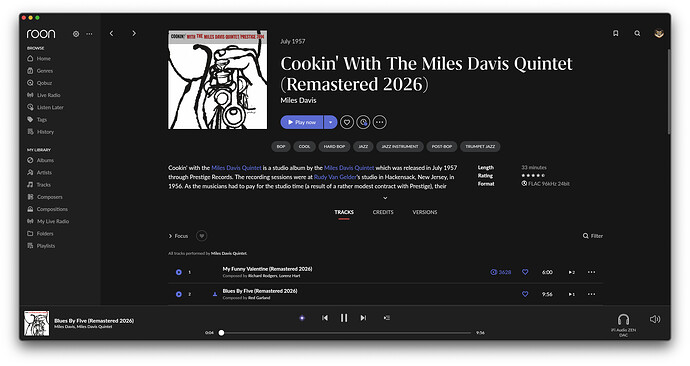The image size is (690, 366).
Task: Open Playlists in My Library
Action: [41, 246]
